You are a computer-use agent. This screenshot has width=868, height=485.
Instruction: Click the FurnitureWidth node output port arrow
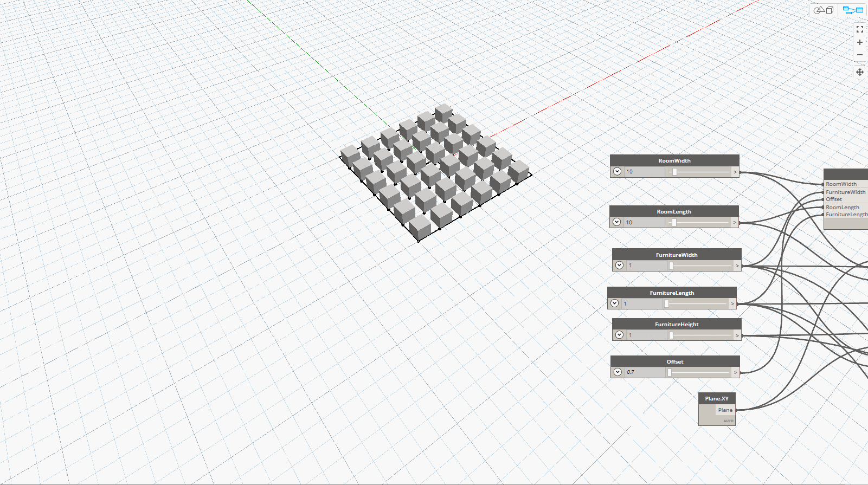pos(737,266)
